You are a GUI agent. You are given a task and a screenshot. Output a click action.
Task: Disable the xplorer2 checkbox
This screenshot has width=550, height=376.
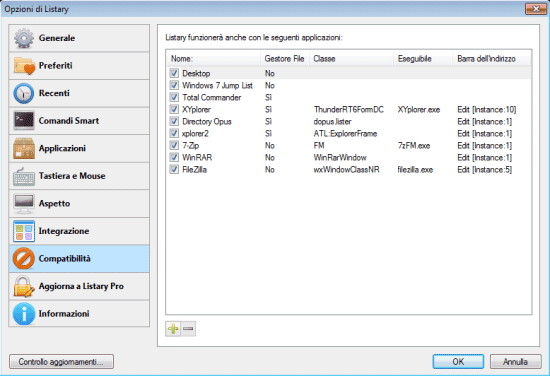(174, 133)
